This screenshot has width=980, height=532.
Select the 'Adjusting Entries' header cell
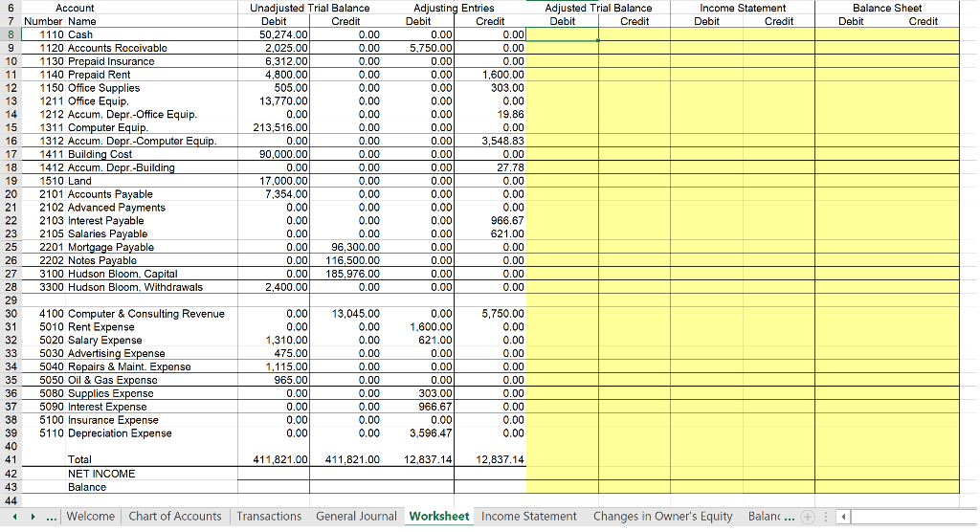point(454,8)
